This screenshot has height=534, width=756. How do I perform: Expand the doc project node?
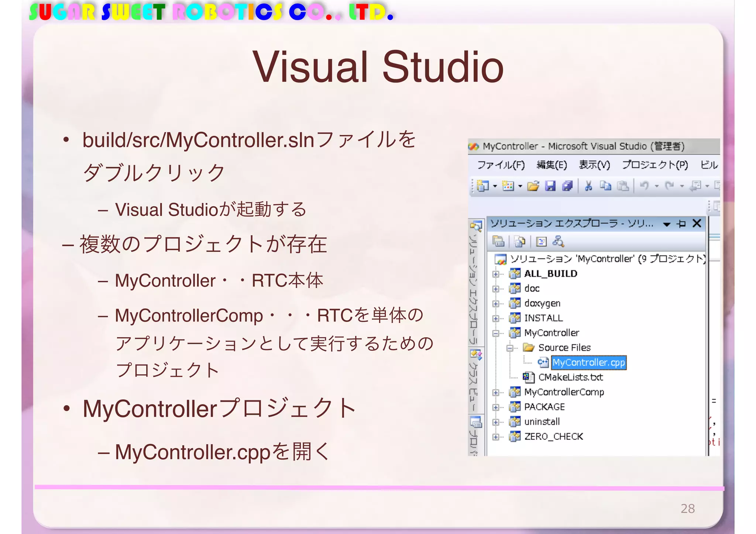pos(496,289)
